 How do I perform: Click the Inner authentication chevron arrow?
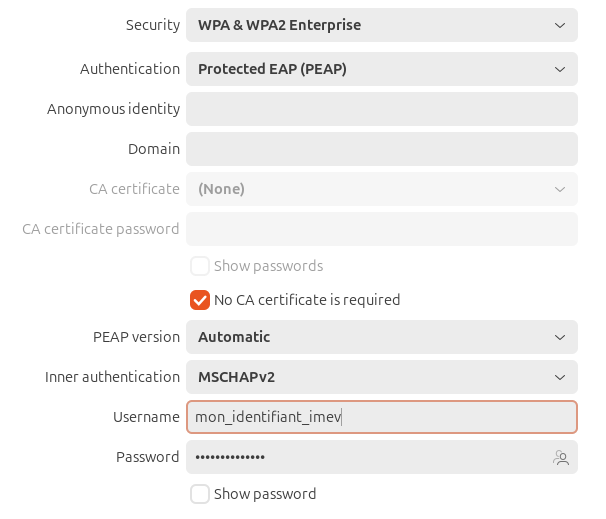(x=560, y=377)
